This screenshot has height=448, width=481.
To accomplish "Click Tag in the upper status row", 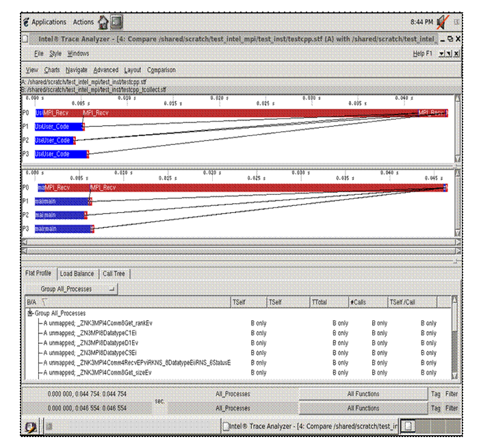I will click(436, 394).
